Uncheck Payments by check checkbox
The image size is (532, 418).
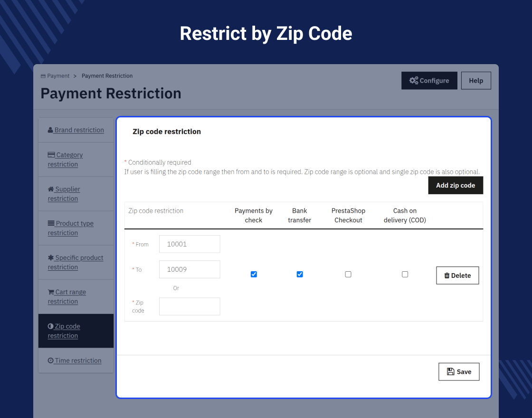(254, 274)
